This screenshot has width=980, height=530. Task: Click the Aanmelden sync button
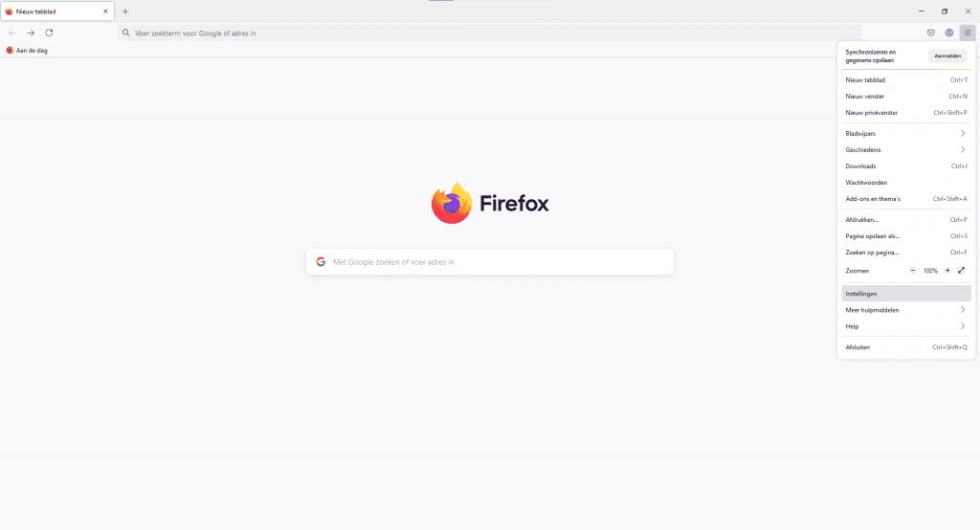coord(947,55)
